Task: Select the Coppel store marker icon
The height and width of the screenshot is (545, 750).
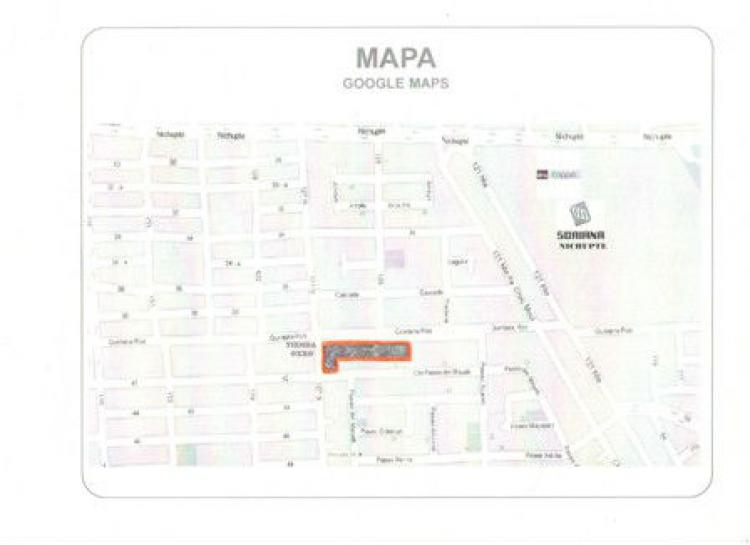Action: 542,174
